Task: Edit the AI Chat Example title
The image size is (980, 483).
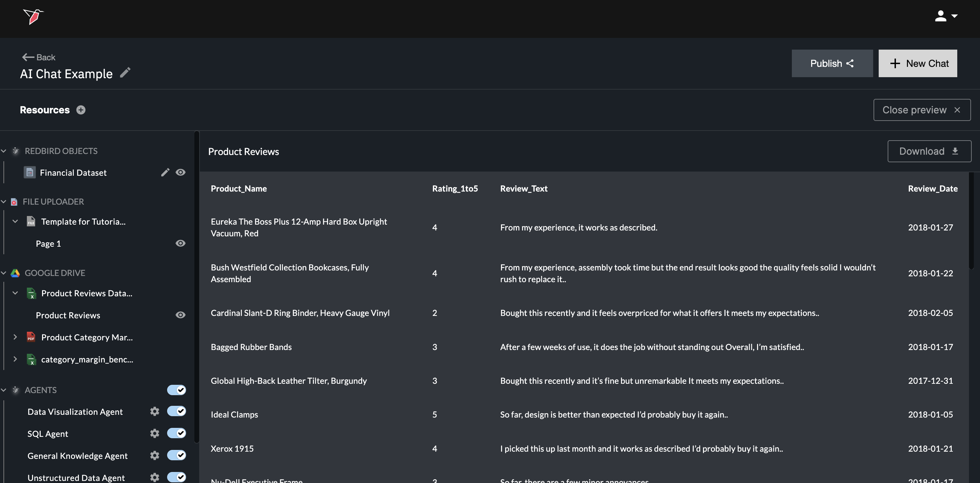Action: 125,73
